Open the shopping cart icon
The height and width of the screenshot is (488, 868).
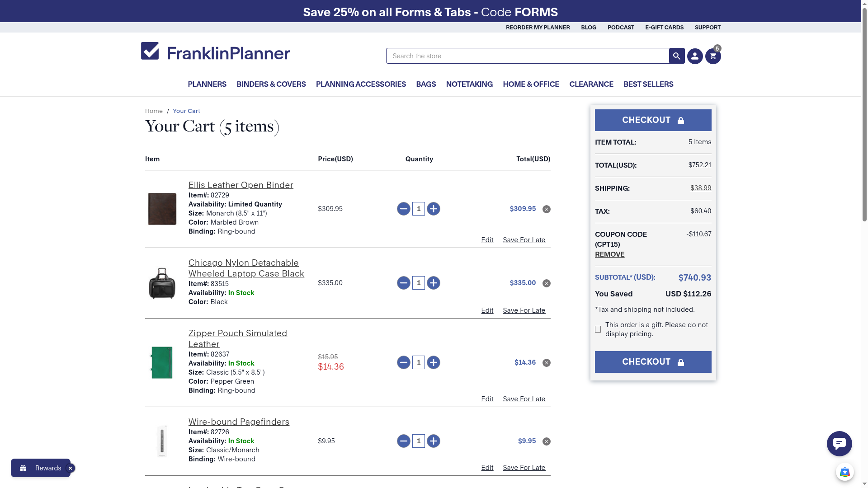point(713,56)
